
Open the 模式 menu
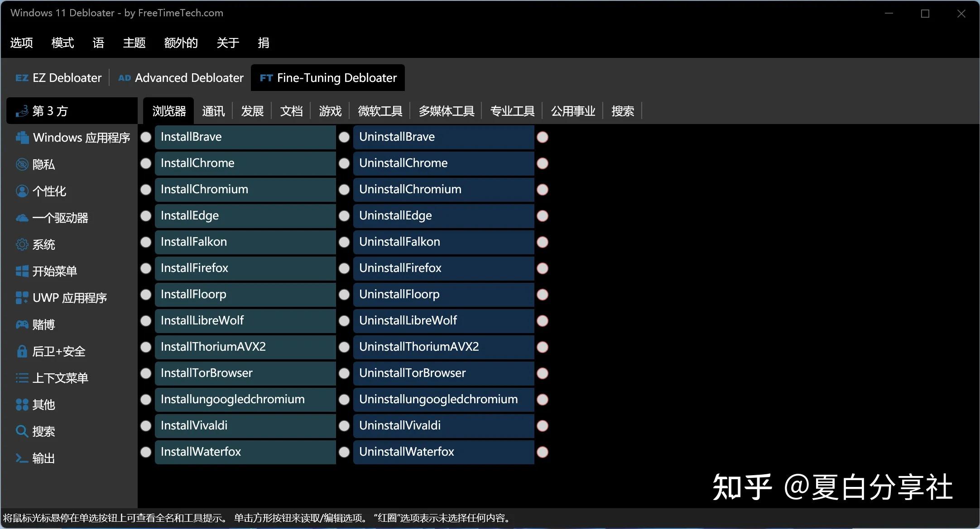pos(62,43)
